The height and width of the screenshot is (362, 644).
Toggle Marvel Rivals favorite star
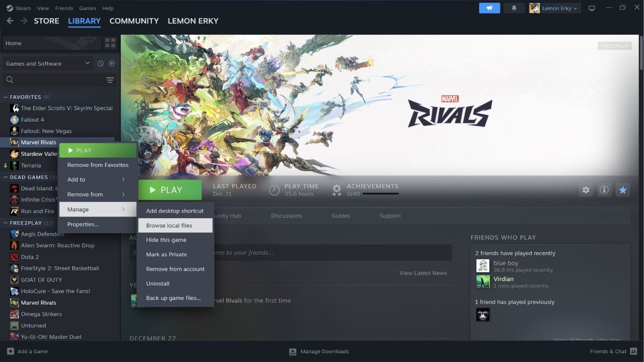[x=623, y=190]
